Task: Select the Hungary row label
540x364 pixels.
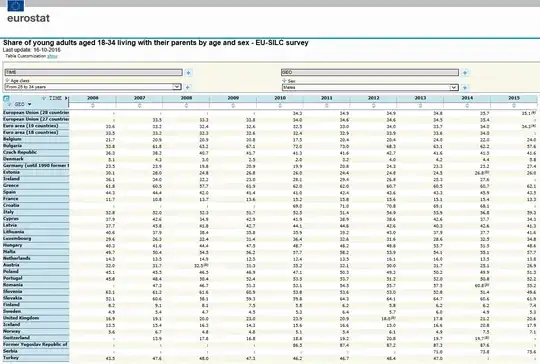Action: [x=12, y=245]
